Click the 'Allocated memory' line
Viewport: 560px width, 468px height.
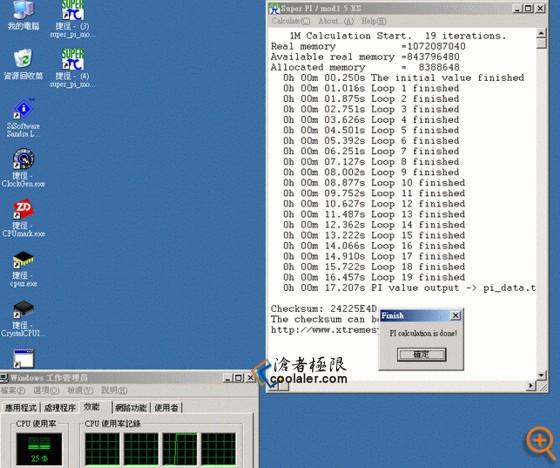pos(365,67)
